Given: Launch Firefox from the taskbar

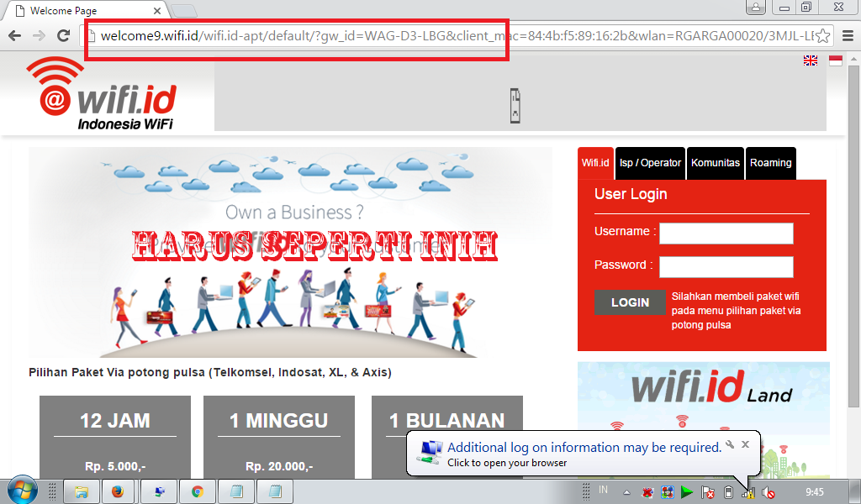Looking at the screenshot, I should pos(118,491).
